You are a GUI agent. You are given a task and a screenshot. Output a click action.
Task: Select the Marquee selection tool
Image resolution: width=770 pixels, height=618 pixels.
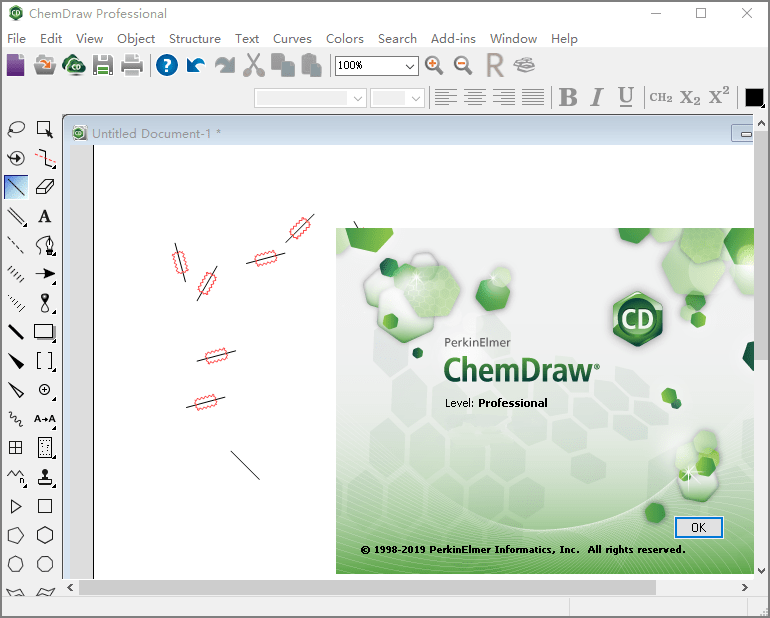coord(45,129)
